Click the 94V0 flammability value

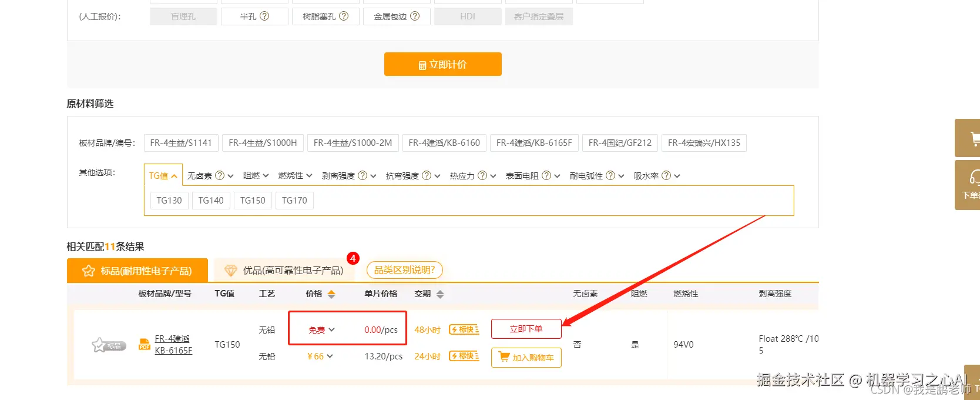click(x=683, y=345)
